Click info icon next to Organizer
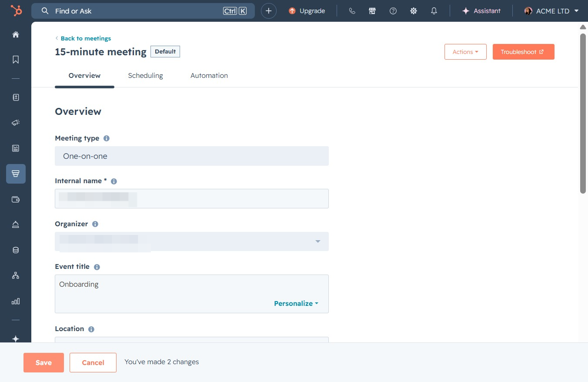Image resolution: width=588 pixels, height=382 pixels. pos(95,224)
